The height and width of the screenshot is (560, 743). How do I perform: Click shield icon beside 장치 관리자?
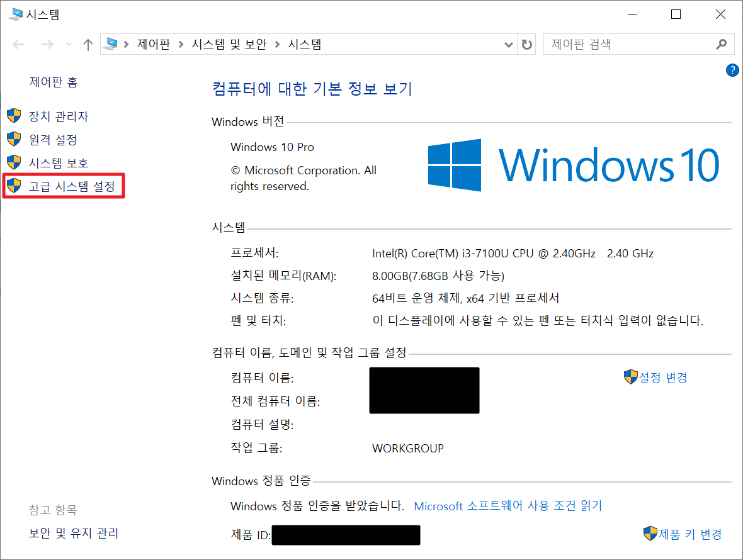click(14, 116)
